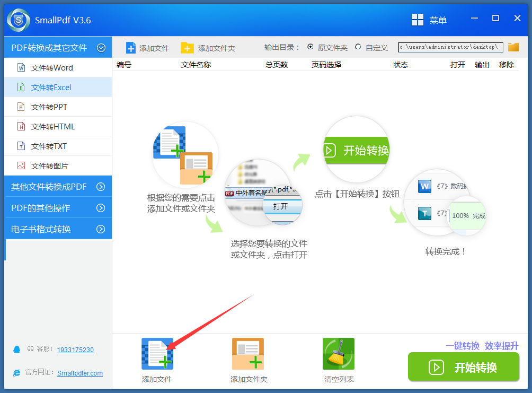Click the 移除 column header

pos(507,65)
